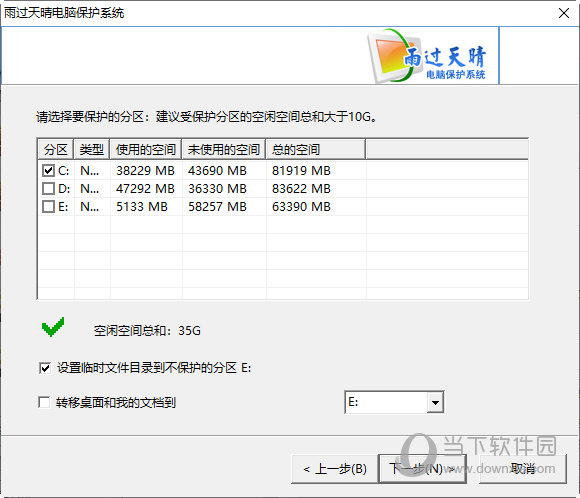Uncheck the C: partition checkbox
This screenshot has height=498, width=580.
[x=48, y=171]
